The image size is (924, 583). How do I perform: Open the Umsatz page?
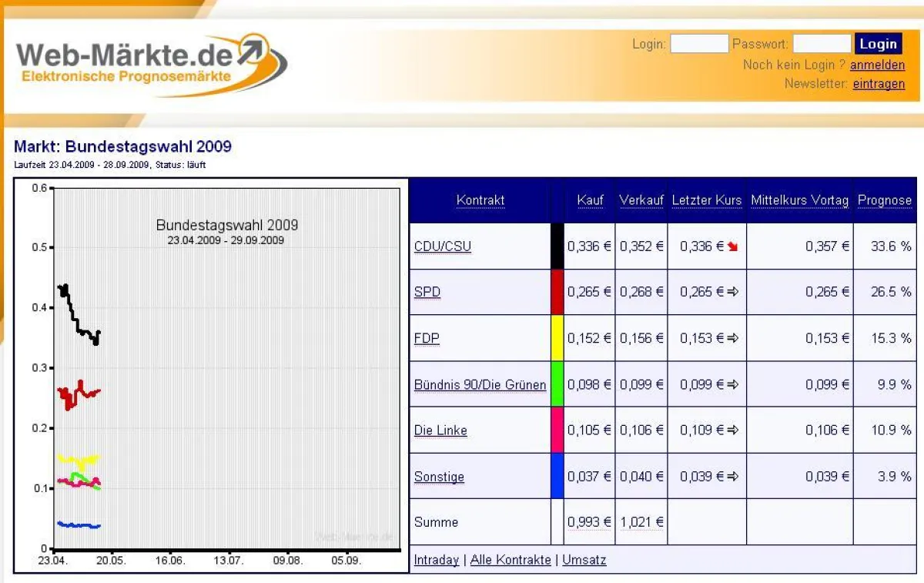[x=584, y=560]
